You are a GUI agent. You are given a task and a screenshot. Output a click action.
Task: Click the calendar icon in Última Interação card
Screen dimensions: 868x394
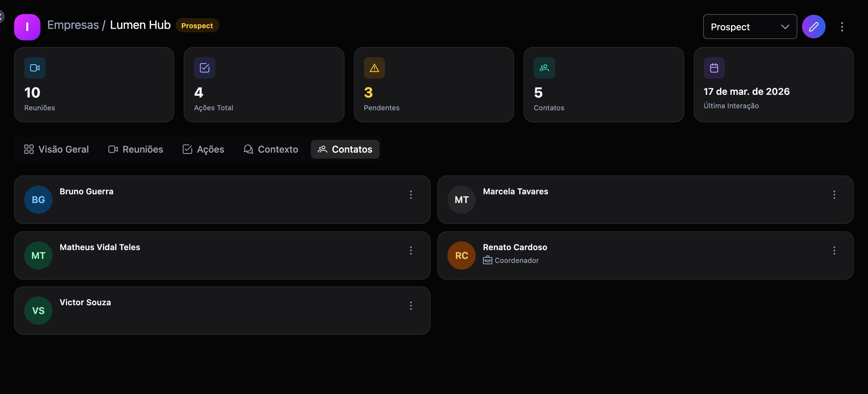pyautogui.click(x=714, y=68)
